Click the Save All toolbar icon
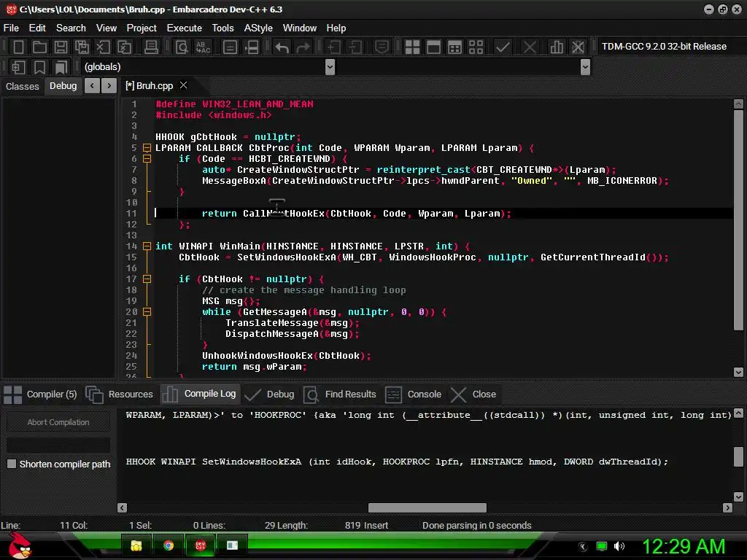Screen dimensions: 747x560 coord(82,47)
